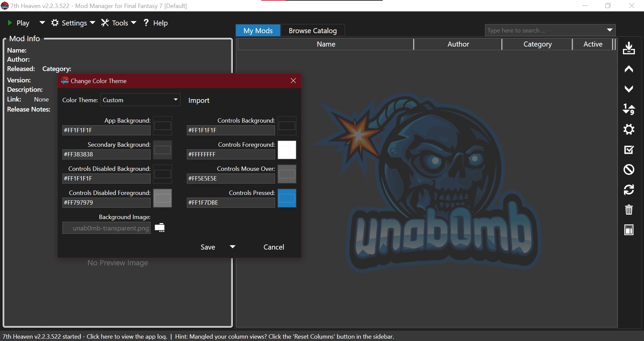
Task: Click the Controls Mouse Over hex field #FF5E5E5E
Action: pos(231,179)
